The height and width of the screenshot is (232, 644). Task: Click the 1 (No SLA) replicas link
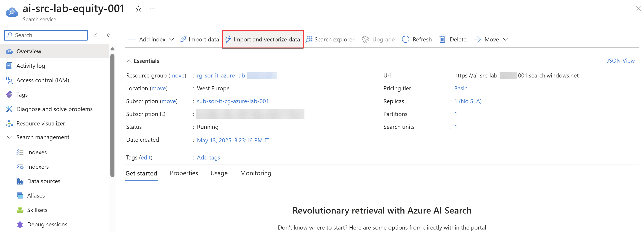(468, 101)
